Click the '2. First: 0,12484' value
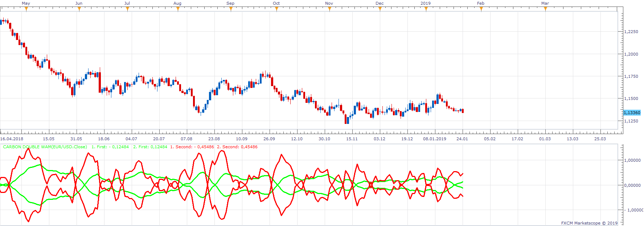 coord(150,147)
